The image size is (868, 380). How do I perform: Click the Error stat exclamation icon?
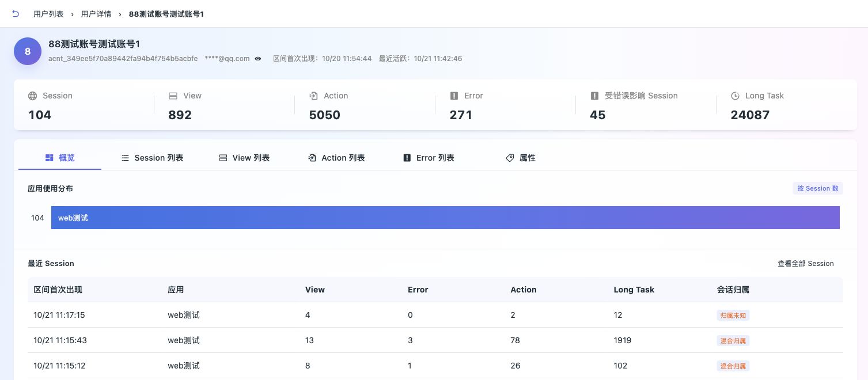click(454, 96)
